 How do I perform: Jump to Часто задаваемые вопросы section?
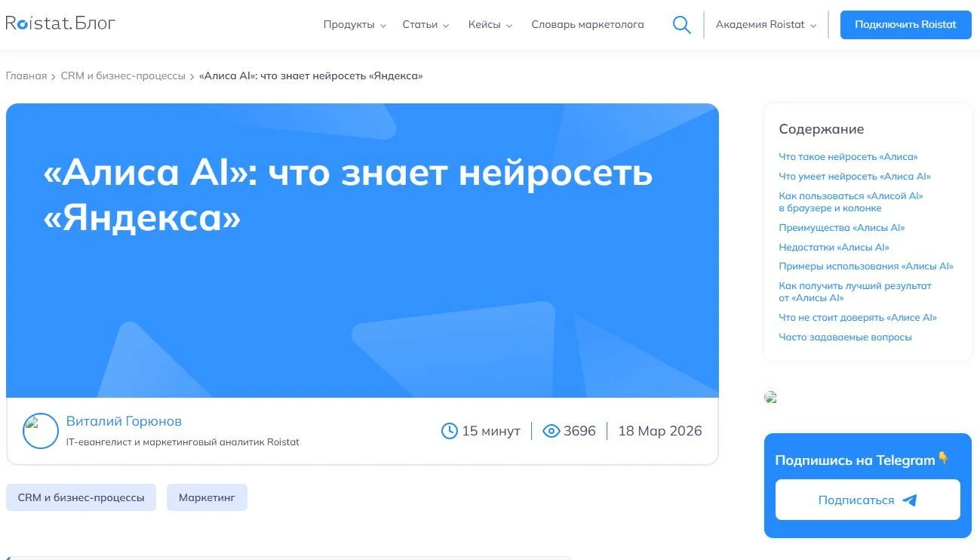845,337
